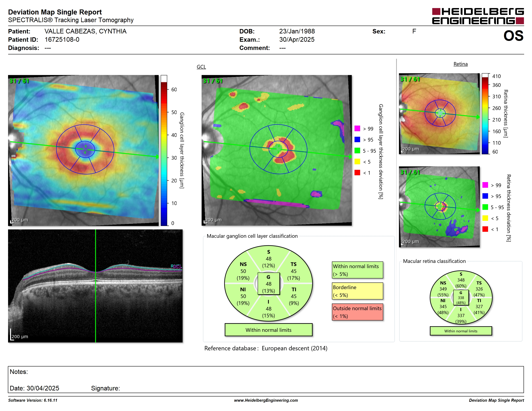Click the Retina underlined heading
Viewport: 532px width, 411px height.
coord(460,64)
